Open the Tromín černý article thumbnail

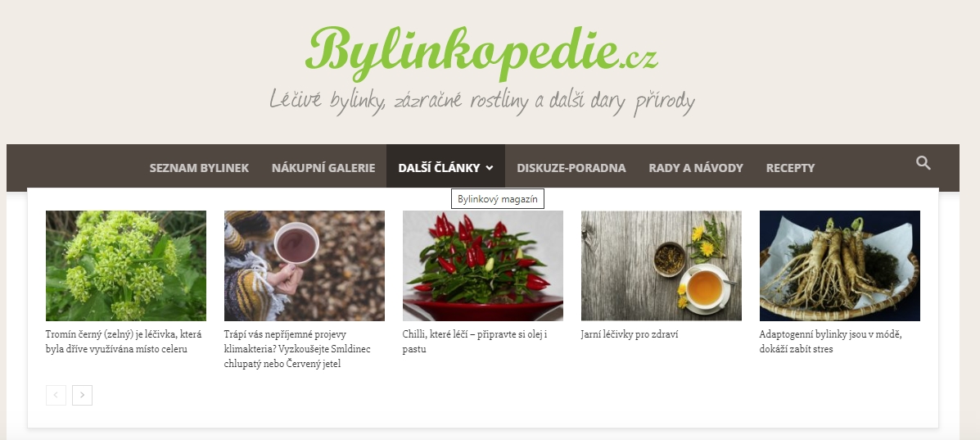coord(125,265)
